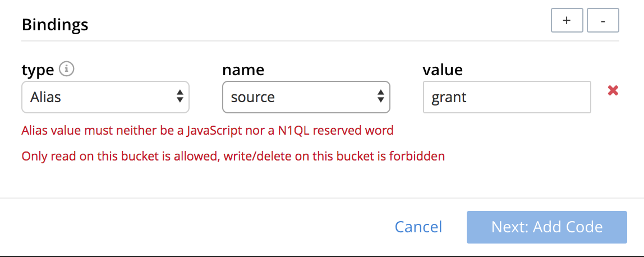Image resolution: width=644 pixels, height=257 pixels.
Task: Click the Bindings section heading
Action: click(55, 25)
